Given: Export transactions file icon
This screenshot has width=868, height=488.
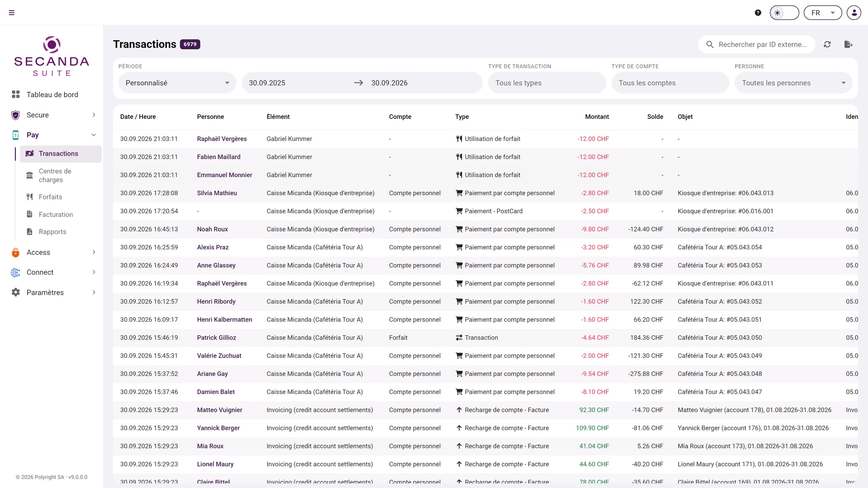Looking at the screenshot, I should tap(849, 44).
